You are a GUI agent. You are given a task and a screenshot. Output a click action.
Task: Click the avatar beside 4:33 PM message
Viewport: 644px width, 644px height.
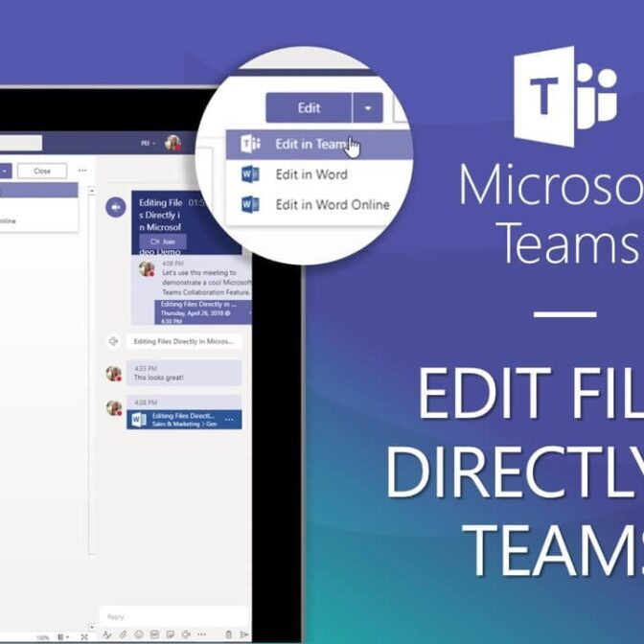pyautogui.click(x=113, y=374)
